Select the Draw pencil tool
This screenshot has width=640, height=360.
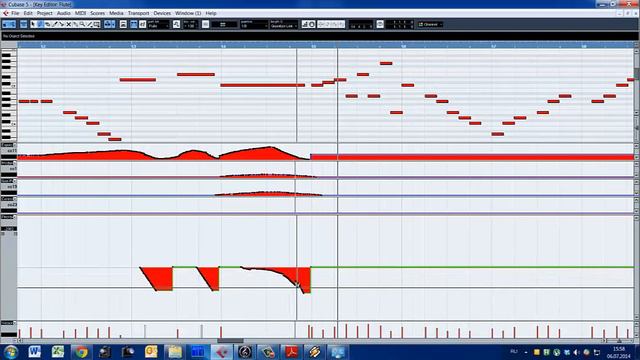tap(40, 24)
